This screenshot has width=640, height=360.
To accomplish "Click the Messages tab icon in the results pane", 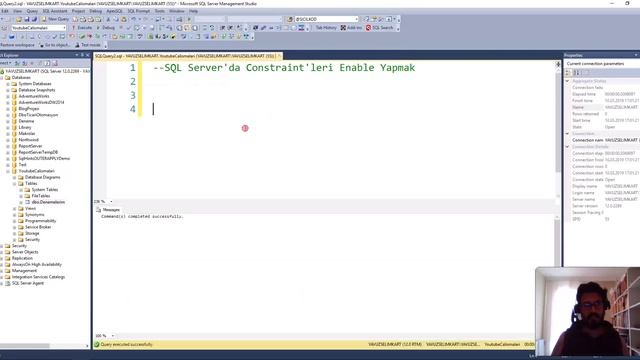I will point(98,209).
